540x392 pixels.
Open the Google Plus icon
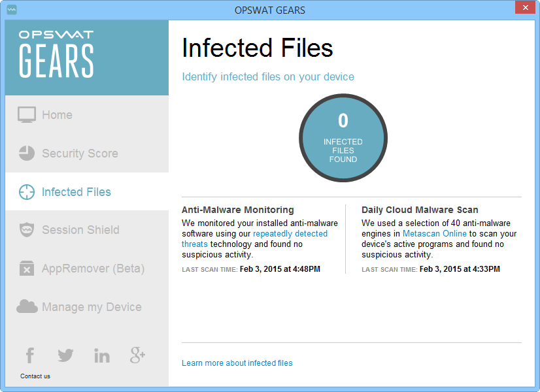pos(137,355)
